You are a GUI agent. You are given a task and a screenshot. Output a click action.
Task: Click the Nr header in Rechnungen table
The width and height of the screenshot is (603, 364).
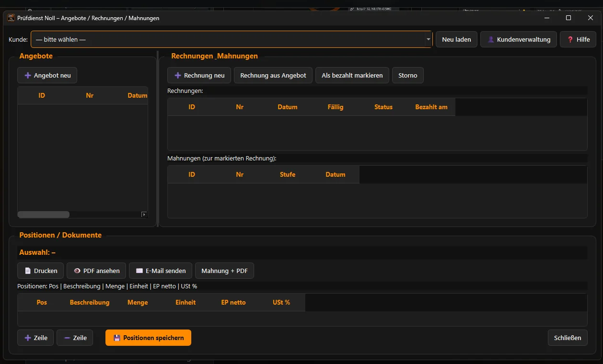coord(240,107)
